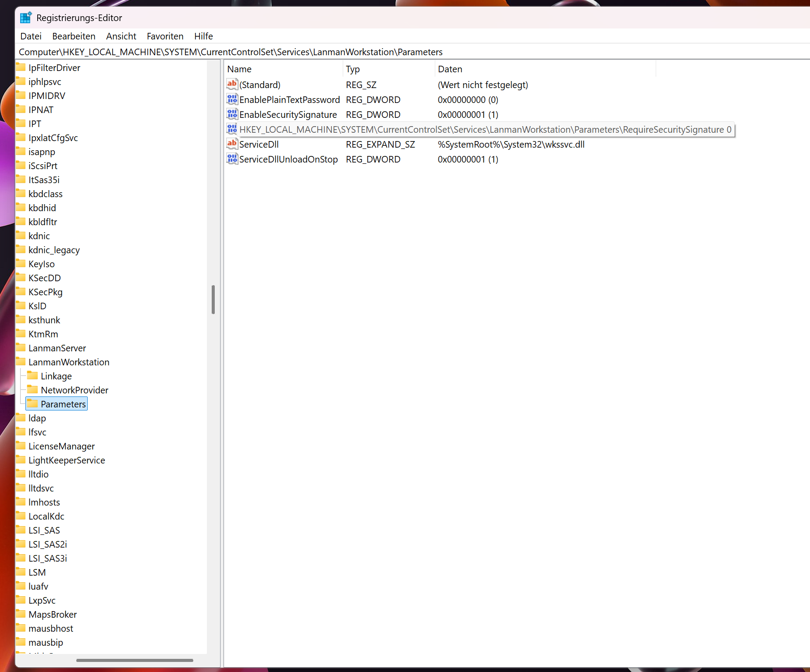Image resolution: width=810 pixels, height=672 pixels.
Task: Click the LanmanWorkstation folder icon
Action: 21,361
